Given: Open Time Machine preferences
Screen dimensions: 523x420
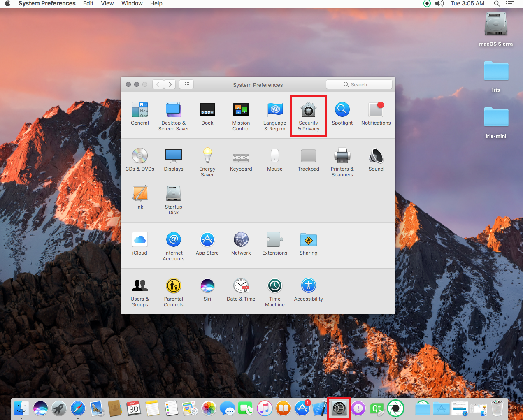Looking at the screenshot, I should [275, 292].
